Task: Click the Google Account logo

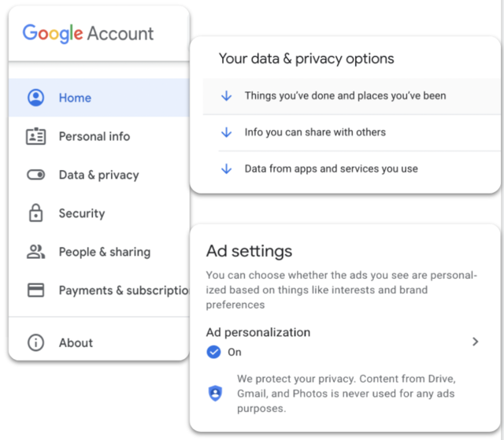Action: pos(88,34)
